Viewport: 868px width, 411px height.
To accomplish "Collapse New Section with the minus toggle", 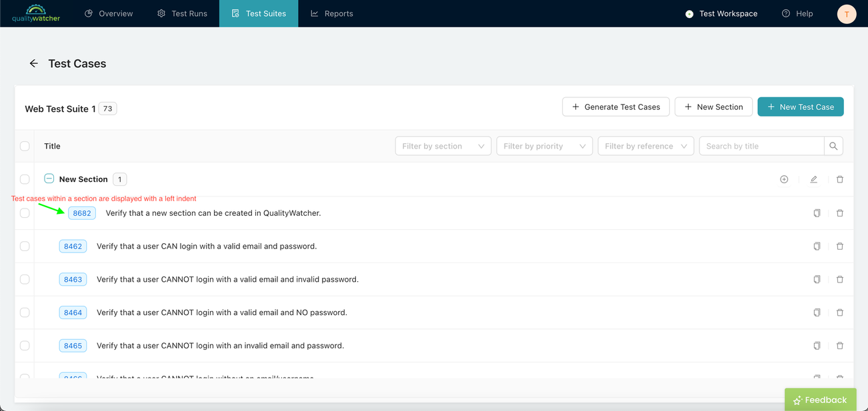I will (x=49, y=179).
